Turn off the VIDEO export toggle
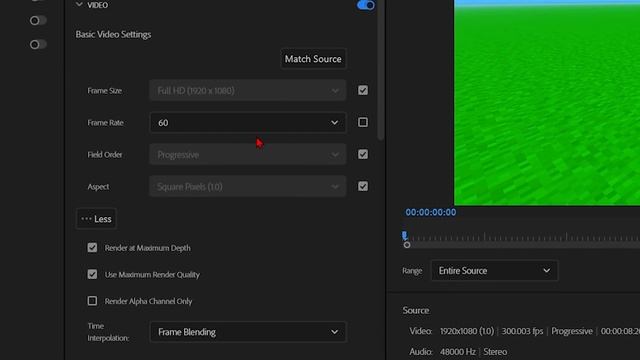 pos(365,5)
